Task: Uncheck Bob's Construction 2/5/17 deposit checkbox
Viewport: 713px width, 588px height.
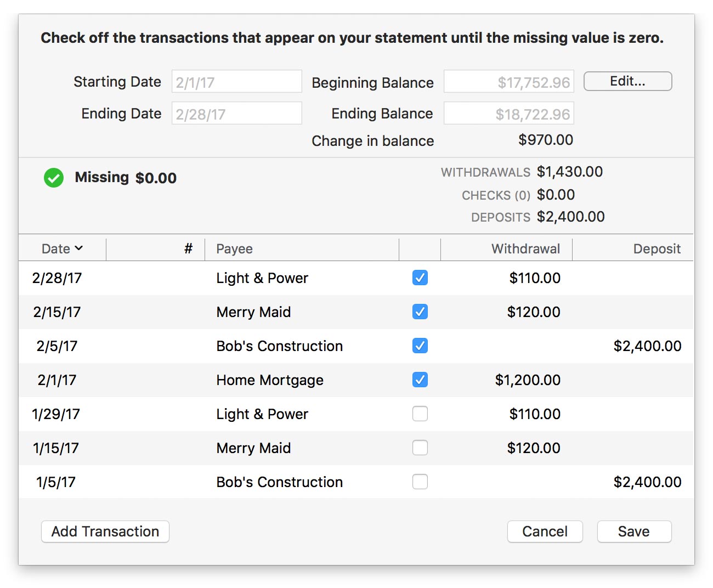Action: tap(420, 346)
